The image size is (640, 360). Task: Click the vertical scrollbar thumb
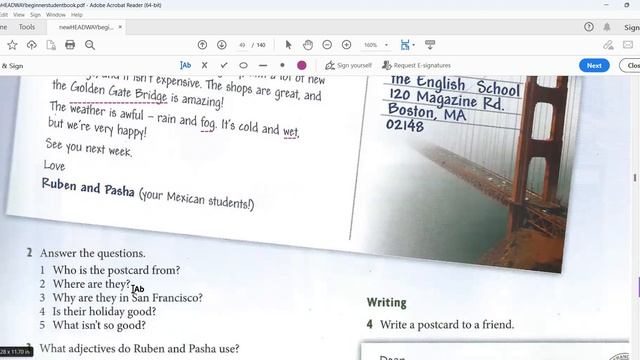635,178
